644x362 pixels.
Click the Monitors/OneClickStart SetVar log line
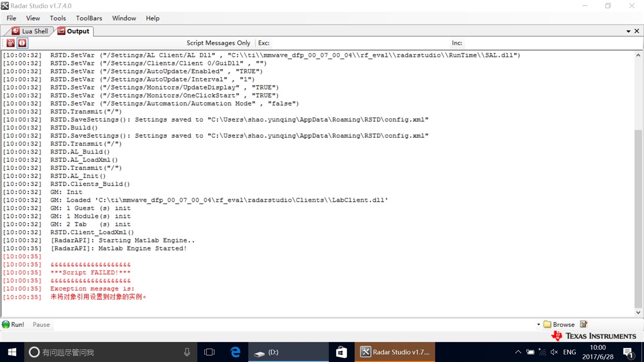point(164,95)
